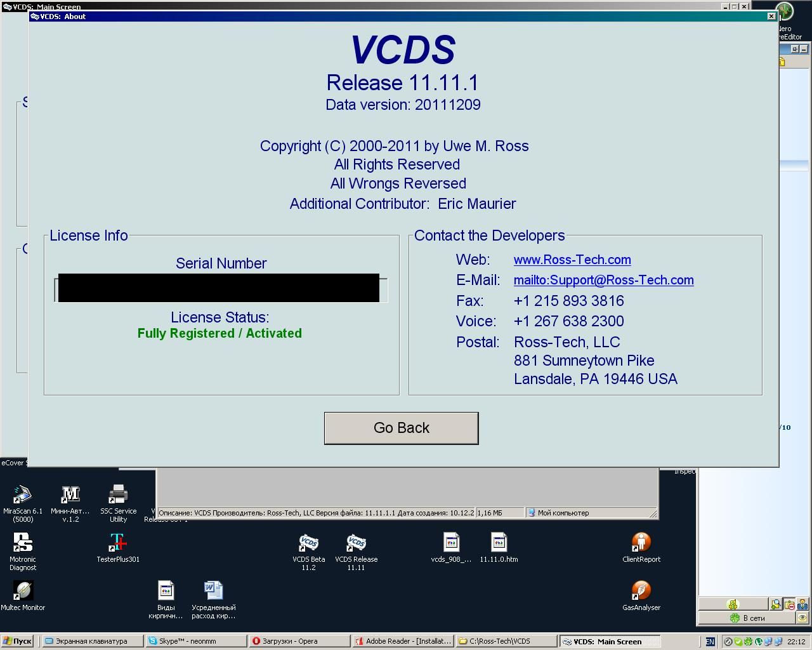
Task: Switch to Skype neonmm taskbar window
Action: click(x=196, y=641)
